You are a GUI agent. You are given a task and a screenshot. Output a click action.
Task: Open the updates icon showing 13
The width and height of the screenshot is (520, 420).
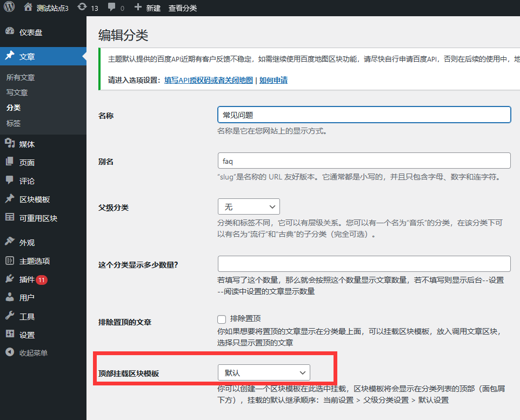coord(82,8)
